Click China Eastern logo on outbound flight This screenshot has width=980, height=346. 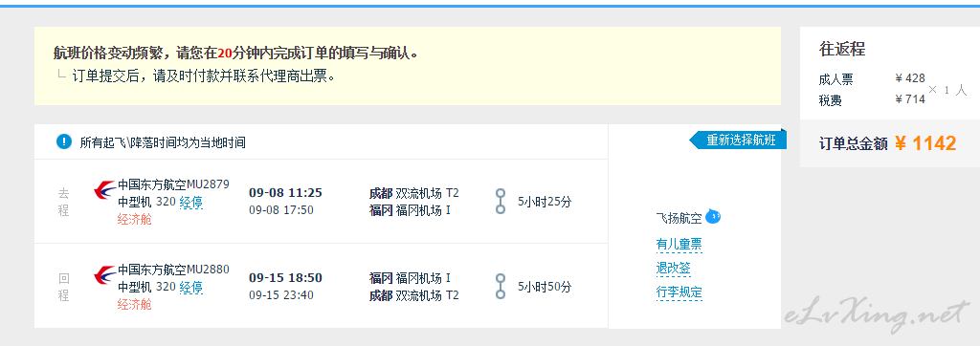point(104,190)
